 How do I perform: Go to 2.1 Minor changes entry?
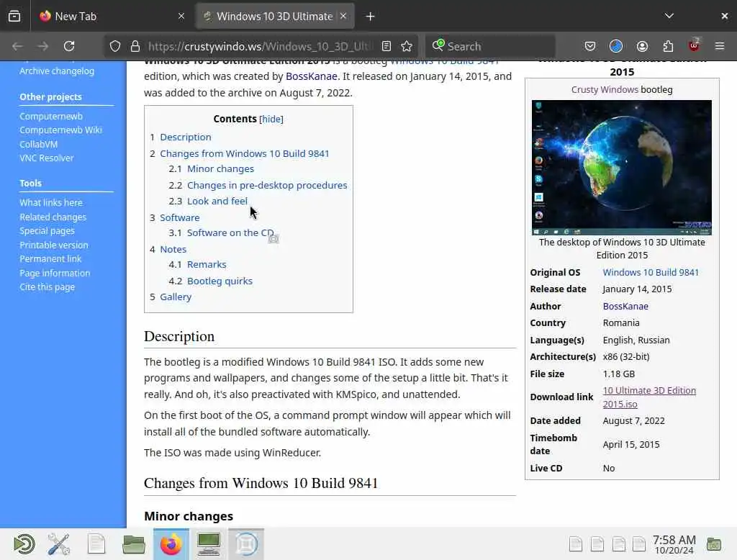coord(220,168)
